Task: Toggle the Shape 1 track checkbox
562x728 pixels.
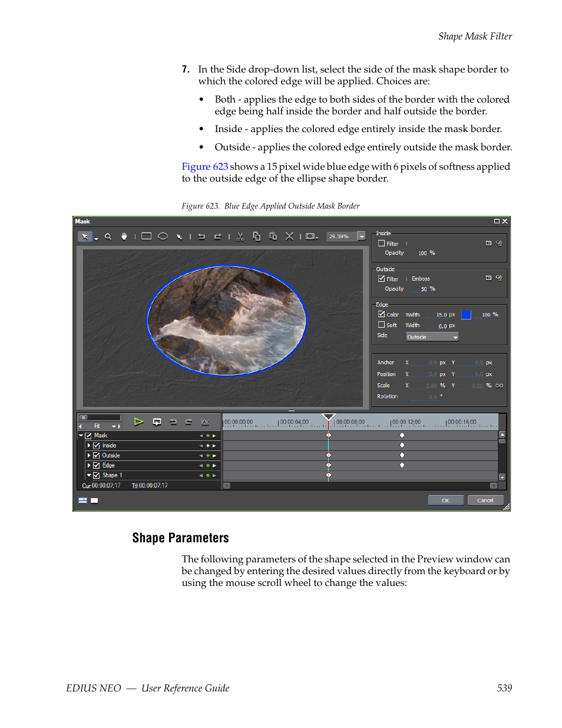Action: [97, 475]
